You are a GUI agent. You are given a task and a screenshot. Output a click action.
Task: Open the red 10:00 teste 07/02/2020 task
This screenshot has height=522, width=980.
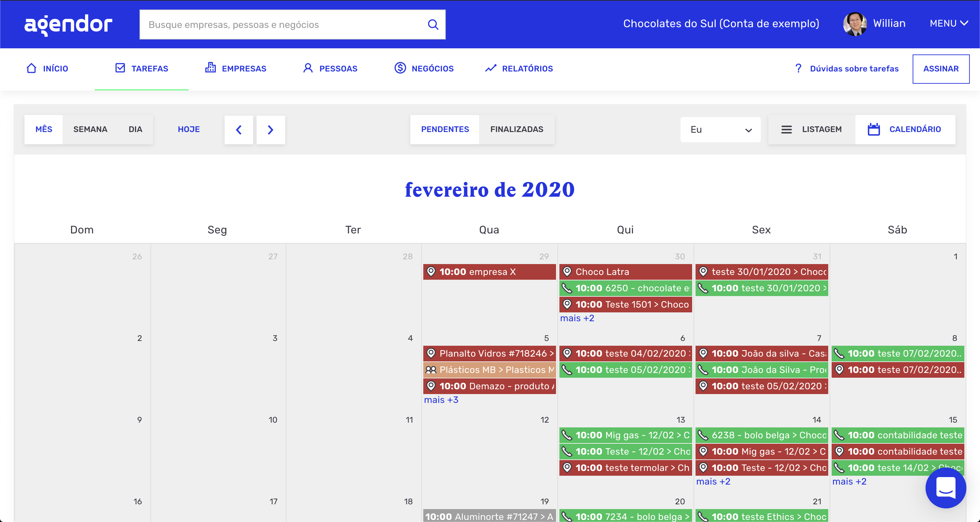898,370
